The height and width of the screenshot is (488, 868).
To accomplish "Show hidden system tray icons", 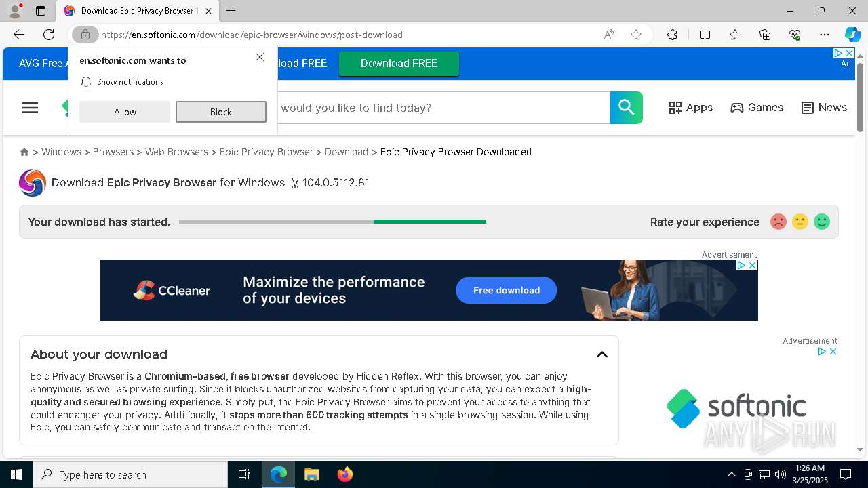I will pyautogui.click(x=731, y=474).
